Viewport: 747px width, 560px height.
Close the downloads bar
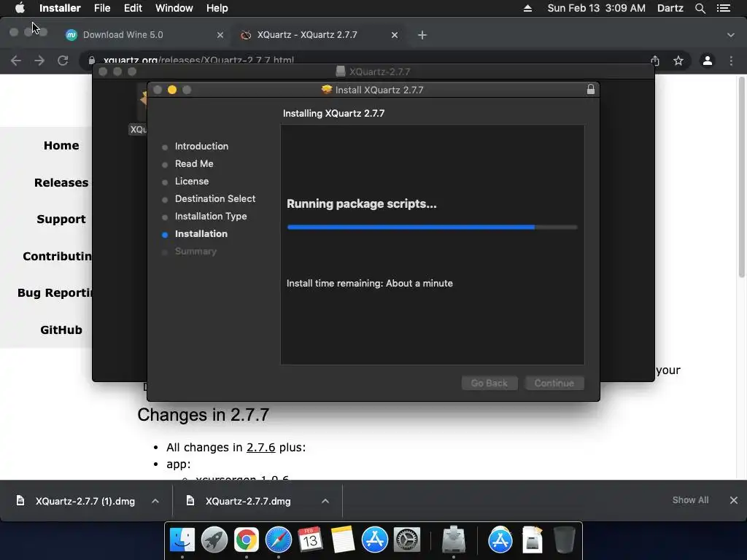point(734,500)
